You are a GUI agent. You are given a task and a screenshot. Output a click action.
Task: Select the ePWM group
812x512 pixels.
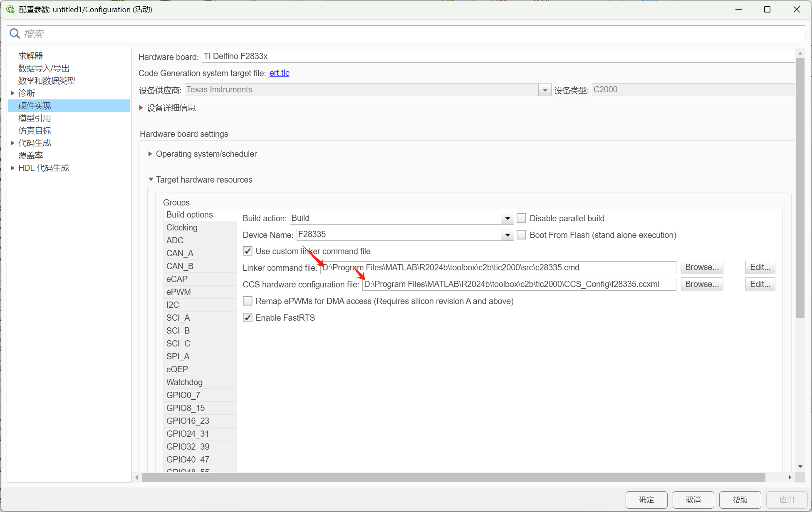[178, 292]
